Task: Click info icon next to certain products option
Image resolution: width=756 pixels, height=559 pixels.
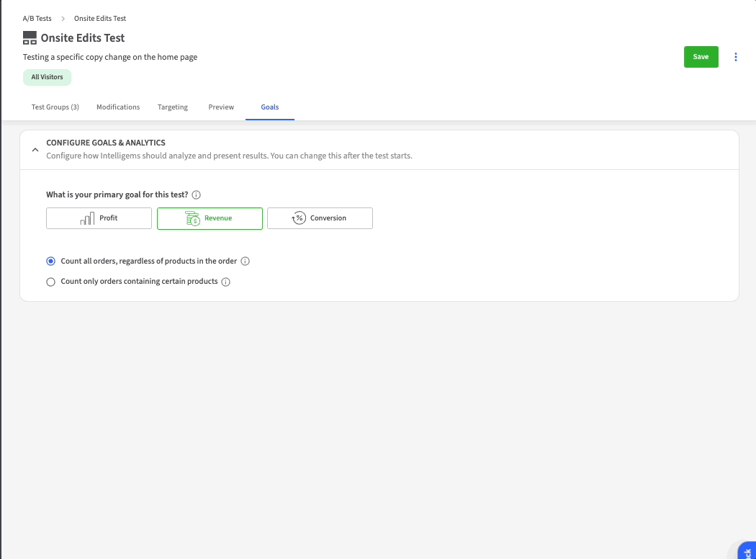Action: click(225, 282)
